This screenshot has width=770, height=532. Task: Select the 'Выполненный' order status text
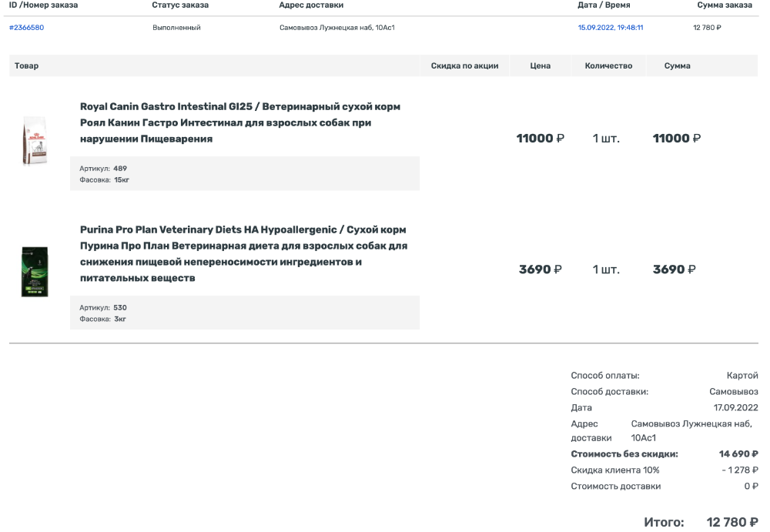tap(176, 28)
